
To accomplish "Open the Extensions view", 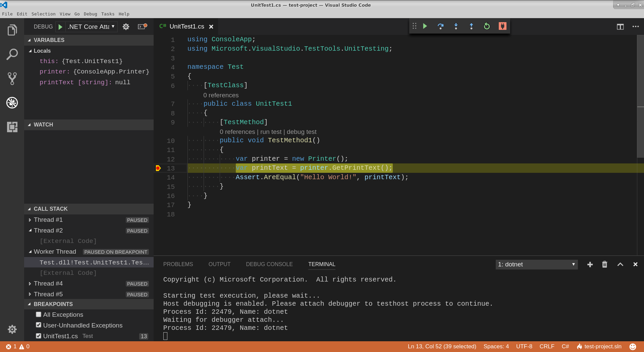I will pyautogui.click(x=12, y=127).
